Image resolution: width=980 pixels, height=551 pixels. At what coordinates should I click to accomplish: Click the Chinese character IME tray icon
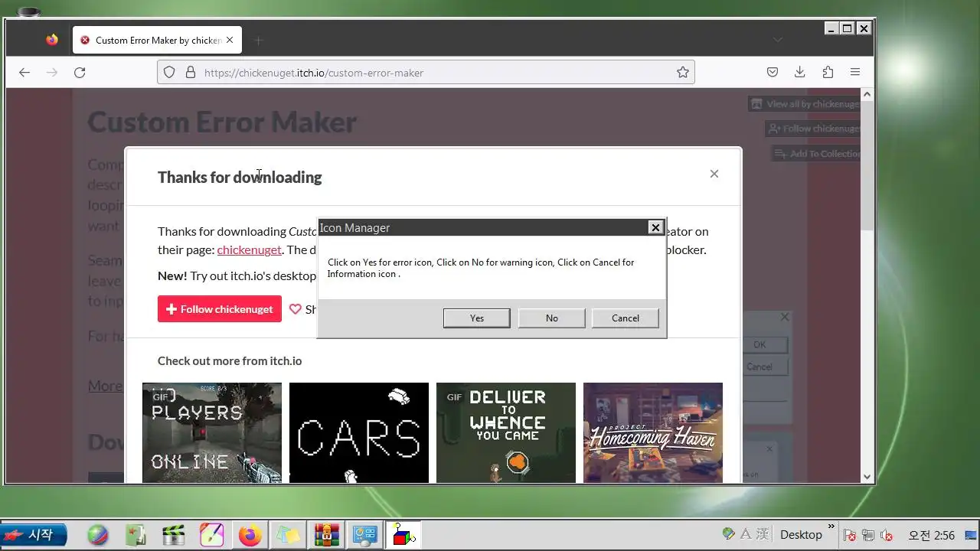pyautogui.click(x=763, y=534)
